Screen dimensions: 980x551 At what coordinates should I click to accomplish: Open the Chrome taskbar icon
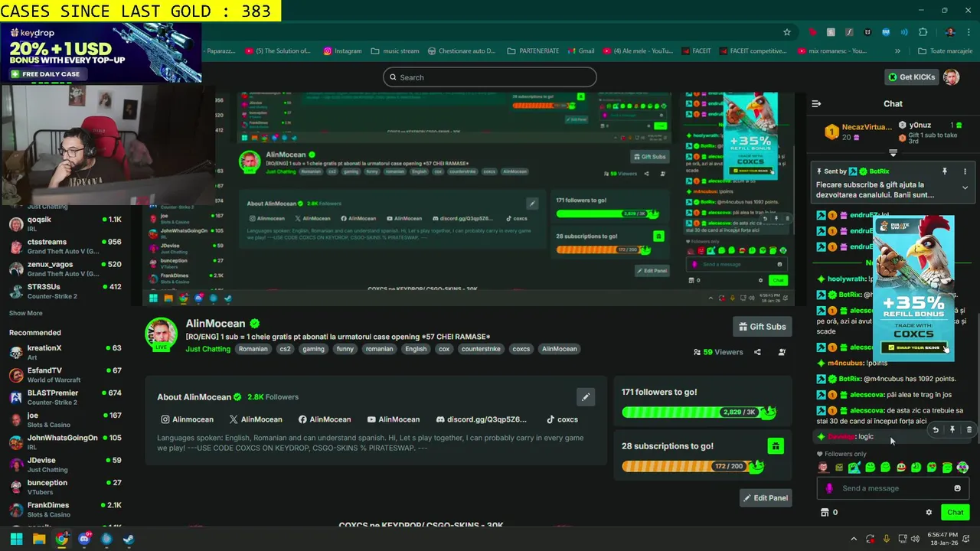(61, 539)
